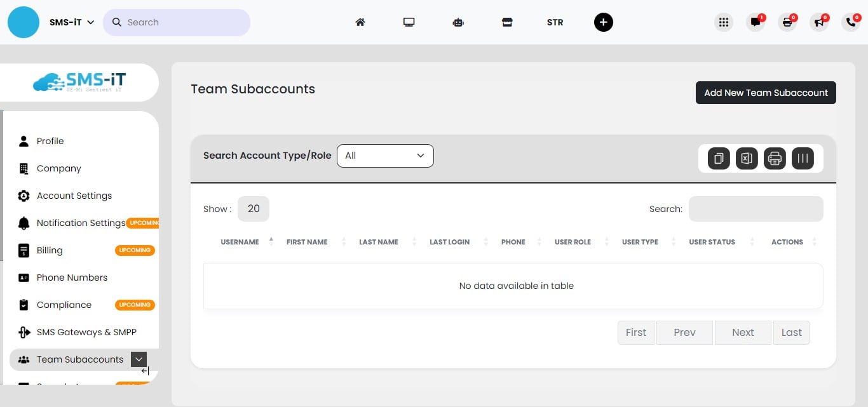Image resolution: width=868 pixels, height=407 pixels.
Task: Open the monitor icon in top navigation
Action: [409, 22]
